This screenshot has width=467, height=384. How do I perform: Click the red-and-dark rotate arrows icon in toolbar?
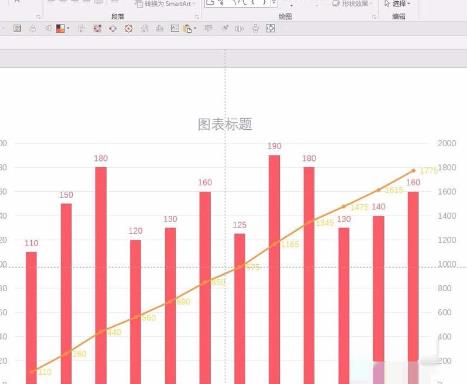[113, 29]
